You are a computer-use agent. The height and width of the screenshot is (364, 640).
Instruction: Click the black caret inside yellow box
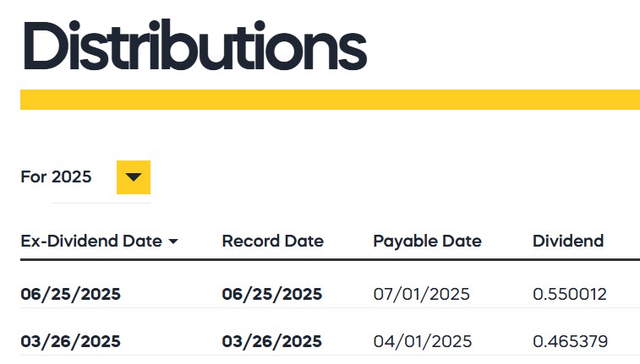[x=134, y=177]
